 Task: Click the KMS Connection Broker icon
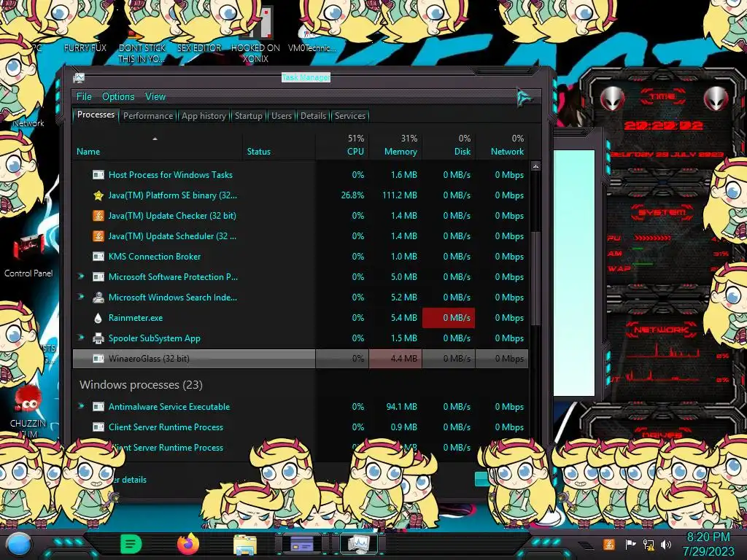98,257
